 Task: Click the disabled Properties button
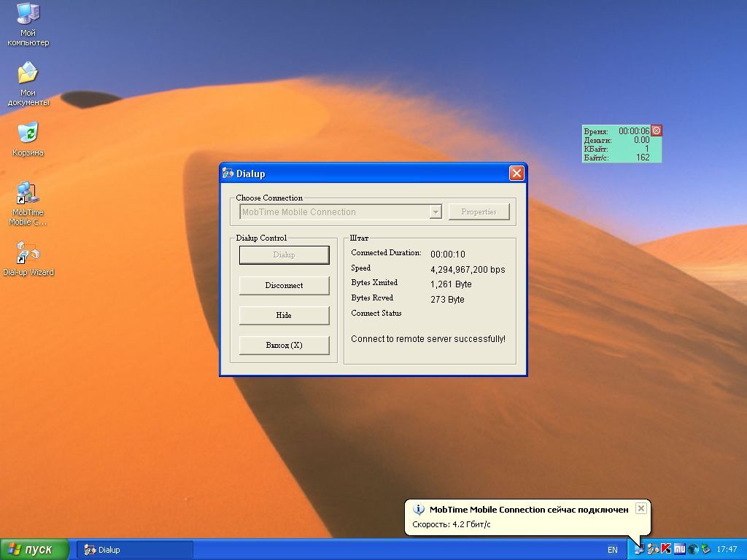coord(479,212)
